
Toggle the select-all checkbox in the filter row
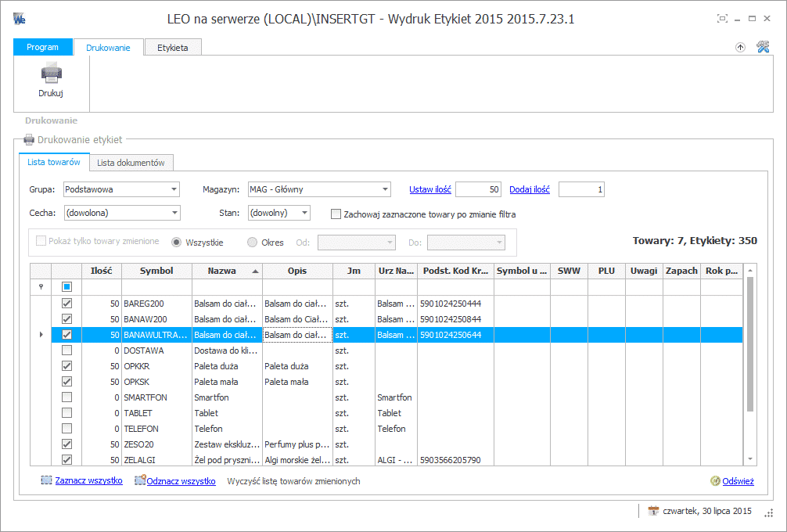pyautogui.click(x=66, y=286)
